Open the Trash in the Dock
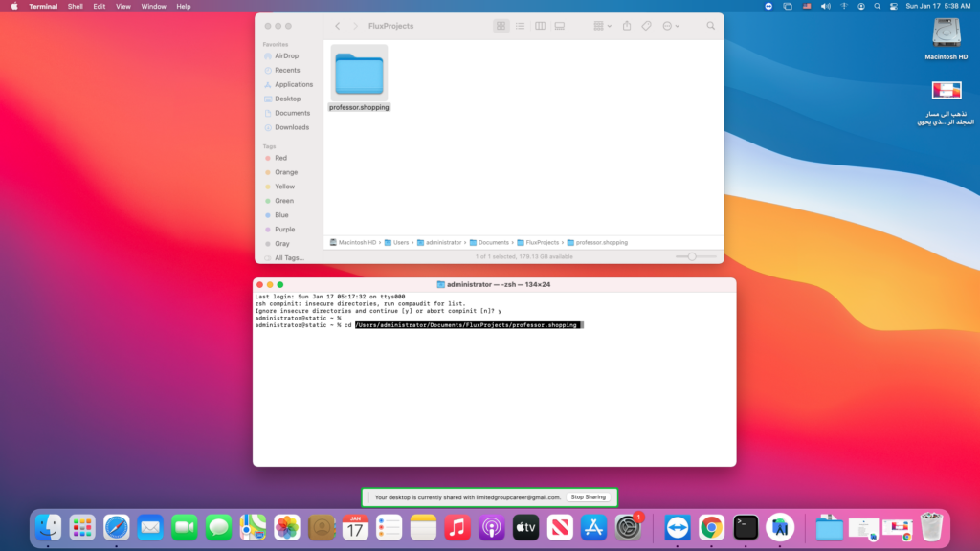 coord(931,528)
